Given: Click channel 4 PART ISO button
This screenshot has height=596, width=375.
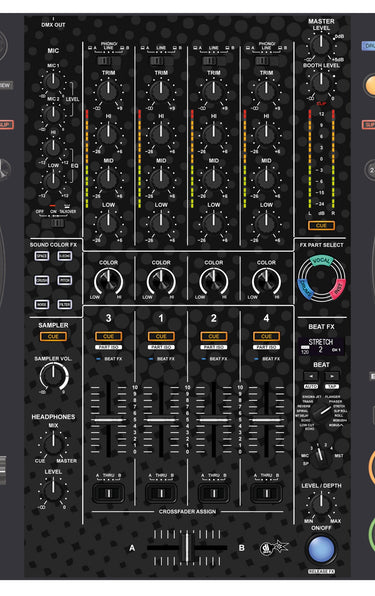Looking at the screenshot, I should [266, 347].
